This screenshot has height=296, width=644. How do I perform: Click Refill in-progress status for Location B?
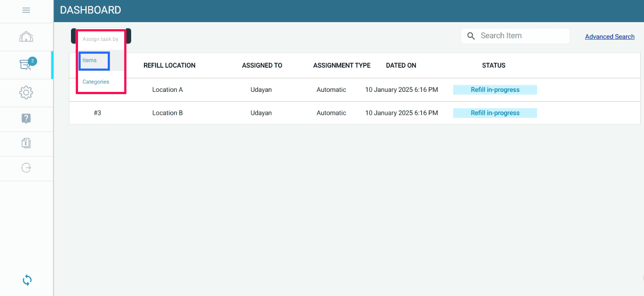[x=495, y=113]
